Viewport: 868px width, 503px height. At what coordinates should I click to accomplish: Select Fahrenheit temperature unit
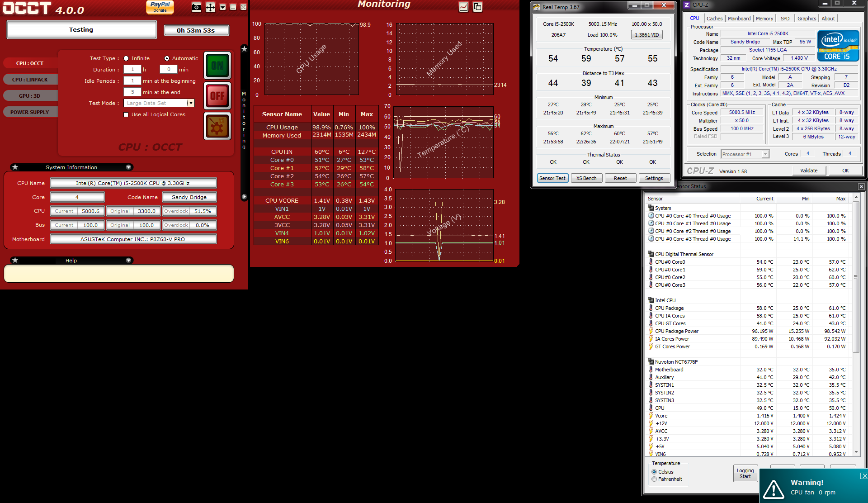pos(654,479)
